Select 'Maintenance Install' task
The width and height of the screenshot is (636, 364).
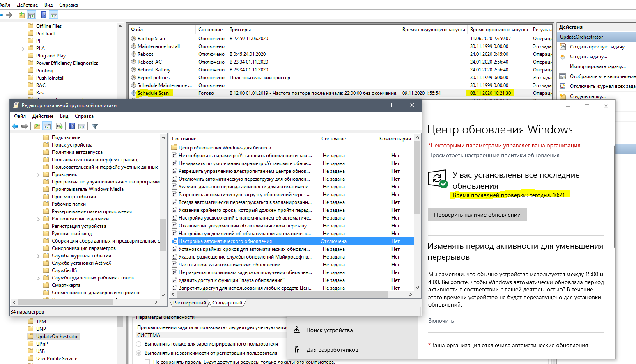tap(158, 46)
